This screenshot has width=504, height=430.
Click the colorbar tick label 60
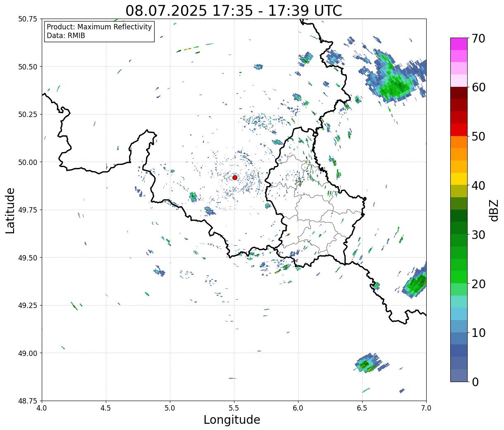tap(478, 87)
